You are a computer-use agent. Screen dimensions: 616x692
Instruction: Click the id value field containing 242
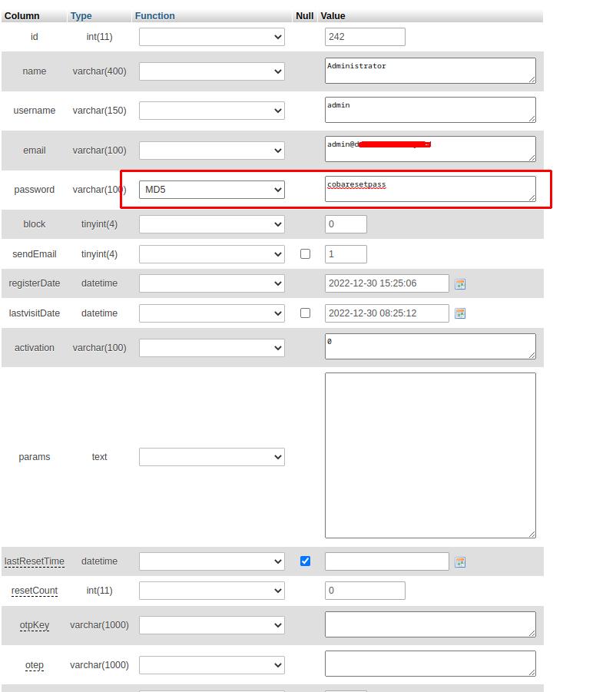pyautogui.click(x=365, y=37)
